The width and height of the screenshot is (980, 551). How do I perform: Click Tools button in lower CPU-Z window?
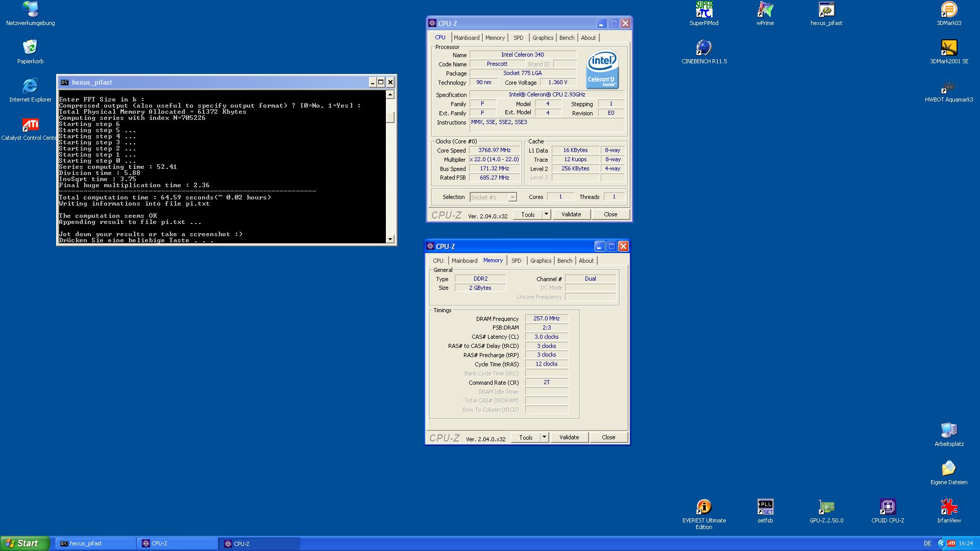[x=526, y=437]
